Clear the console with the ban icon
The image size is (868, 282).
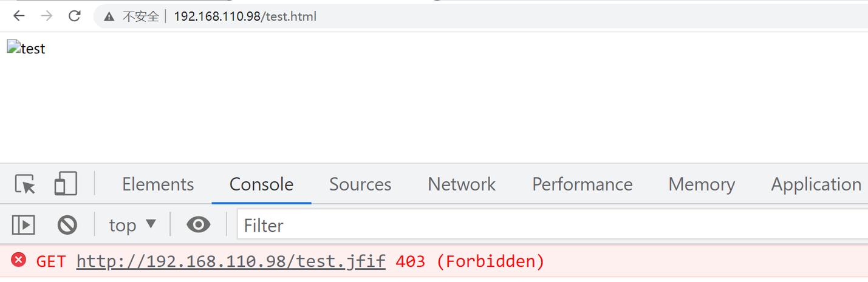pos(67,225)
